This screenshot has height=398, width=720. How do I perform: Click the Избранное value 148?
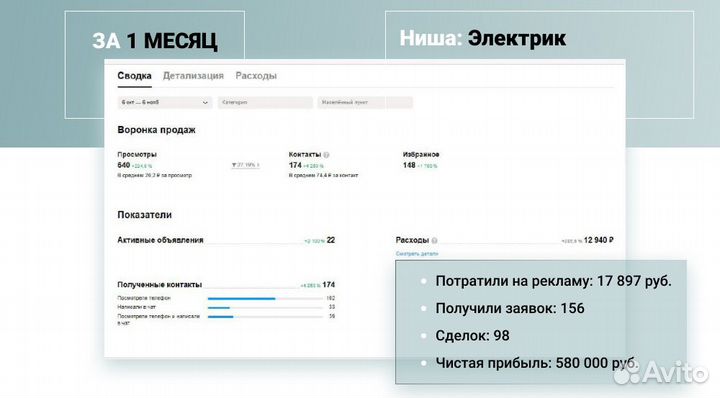coord(409,165)
